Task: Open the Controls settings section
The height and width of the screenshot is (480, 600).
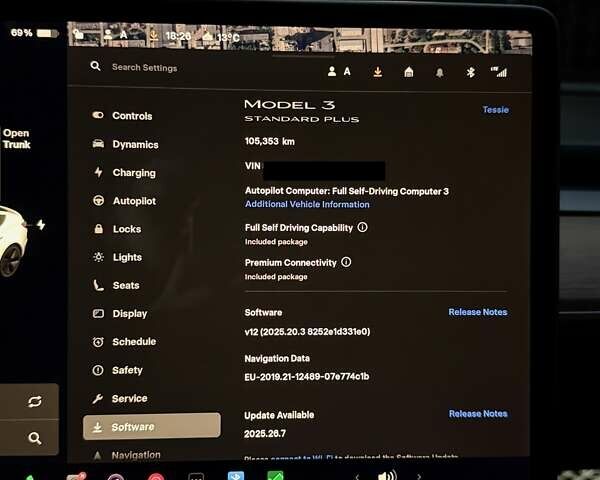Action: (131, 116)
